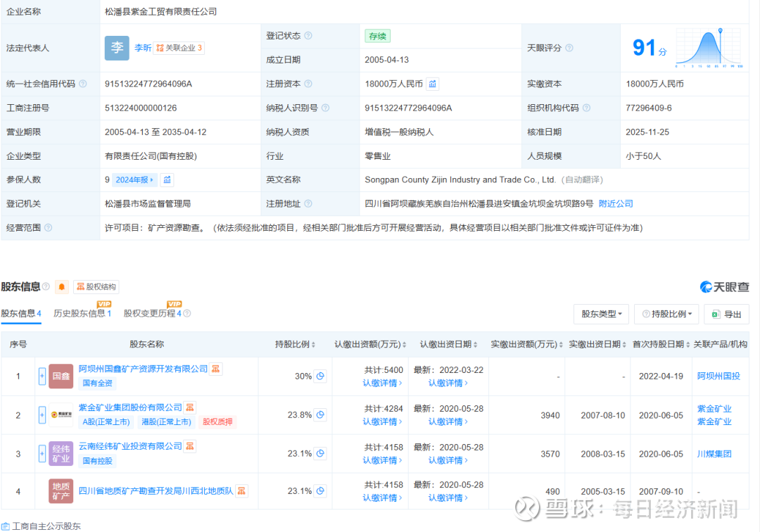Open pie chart for 30% shareholding
Viewport: 760px width, 532px height.
pyautogui.click(x=320, y=376)
